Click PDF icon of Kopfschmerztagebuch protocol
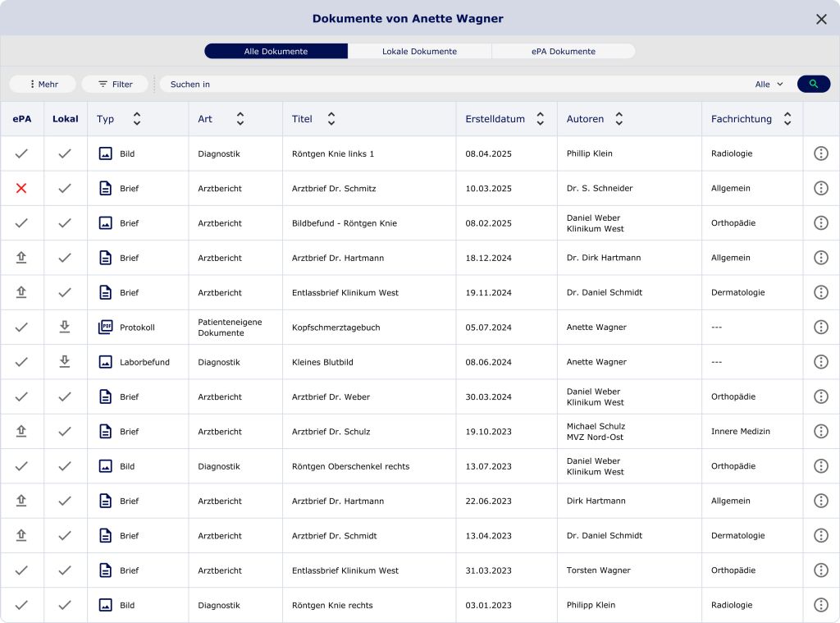The width and height of the screenshot is (840, 623). 105,327
